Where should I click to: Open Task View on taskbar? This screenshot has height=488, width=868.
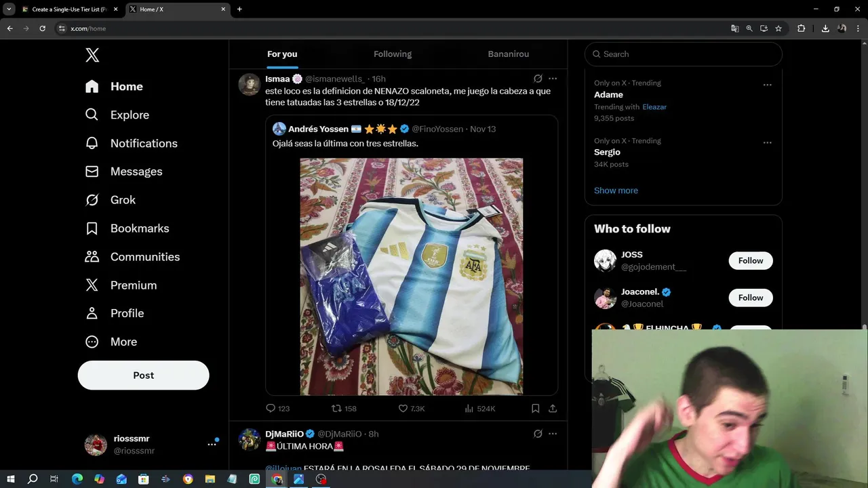[x=54, y=479]
